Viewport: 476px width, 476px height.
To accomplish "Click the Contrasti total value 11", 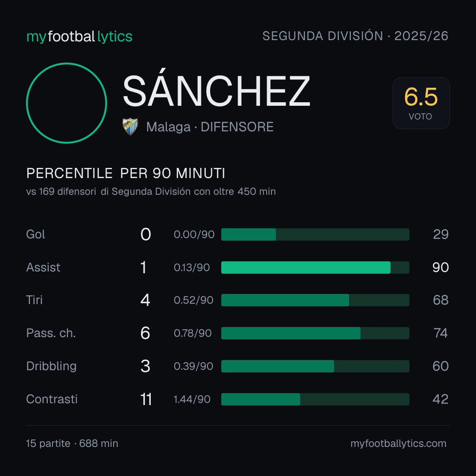I will (x=146, y=399).
